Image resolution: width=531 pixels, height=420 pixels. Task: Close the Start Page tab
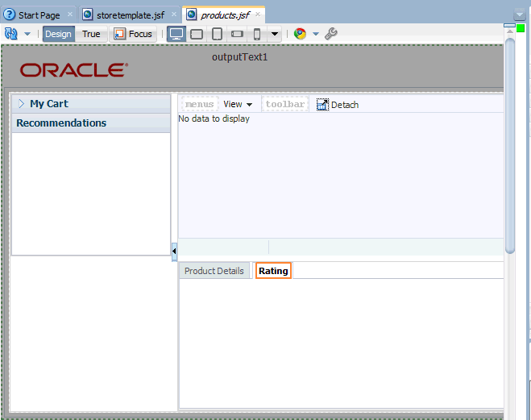pos(70,15)
